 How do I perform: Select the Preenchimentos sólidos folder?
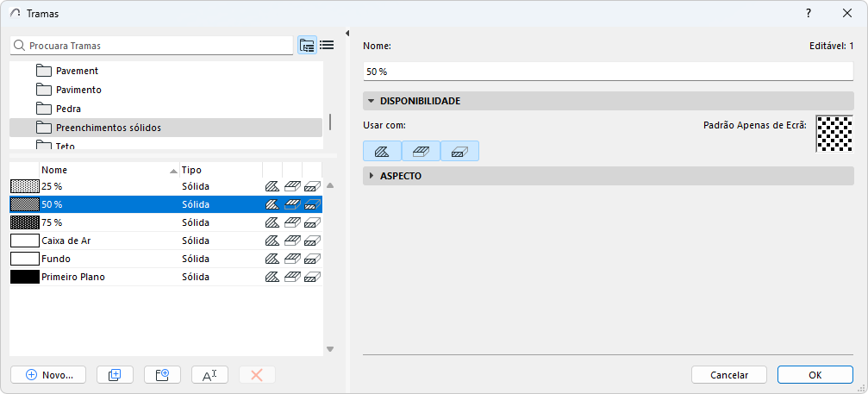coord(166,128)
